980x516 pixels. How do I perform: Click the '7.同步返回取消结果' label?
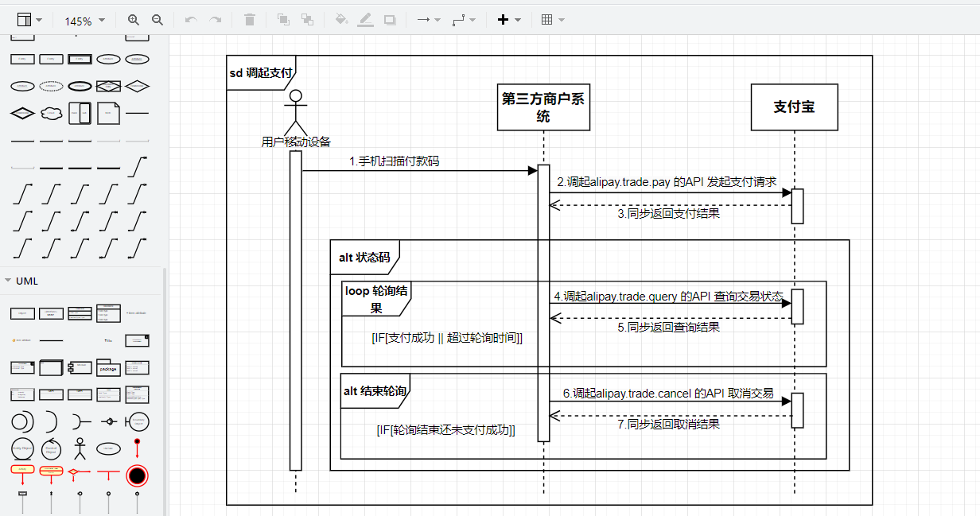pyautogui.click(x=669, y=424)
